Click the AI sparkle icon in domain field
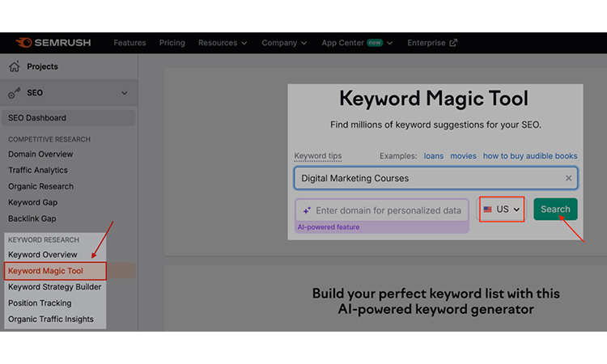This screenshot has width=607, height=364. coord(307,210)
